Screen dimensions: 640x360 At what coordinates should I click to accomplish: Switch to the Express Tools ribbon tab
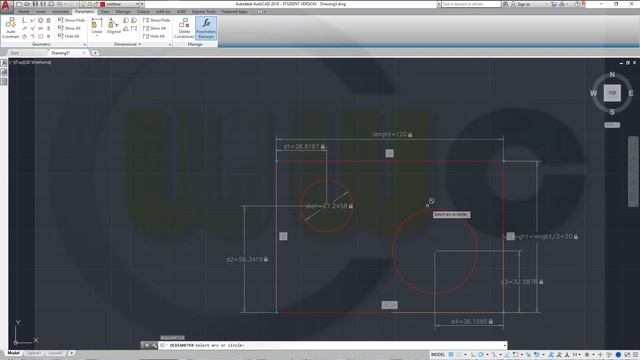pyautogui.click(x=204, y=12)
